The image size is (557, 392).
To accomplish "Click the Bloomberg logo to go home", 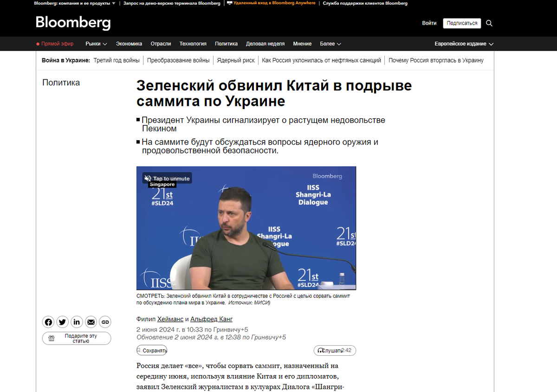I will tap(72, 23).
